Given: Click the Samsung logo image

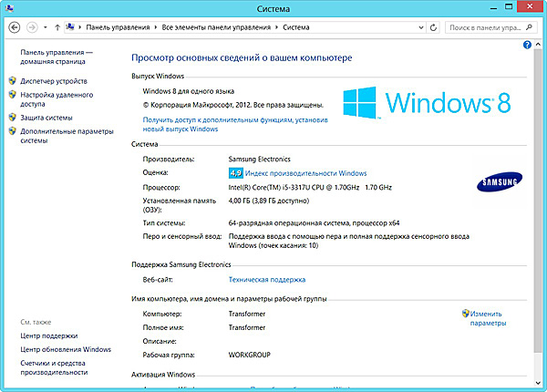Looking at the screenshot, I should point(499,185).
